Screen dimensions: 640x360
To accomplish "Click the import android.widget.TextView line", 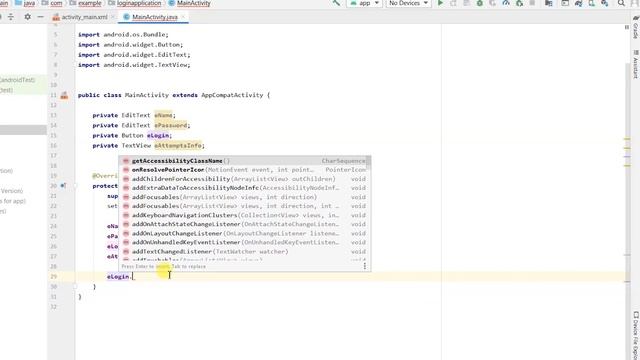I will (134, 65).
